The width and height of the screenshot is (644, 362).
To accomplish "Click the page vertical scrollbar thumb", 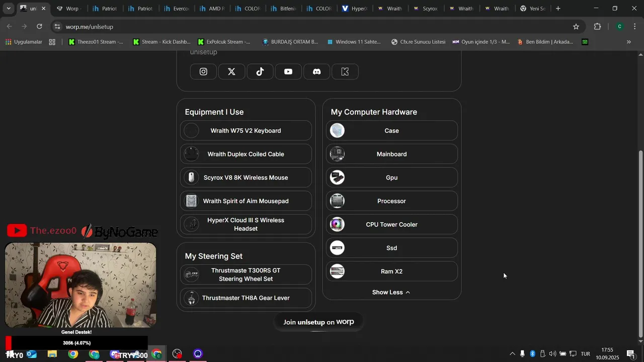I will [640, 244].
